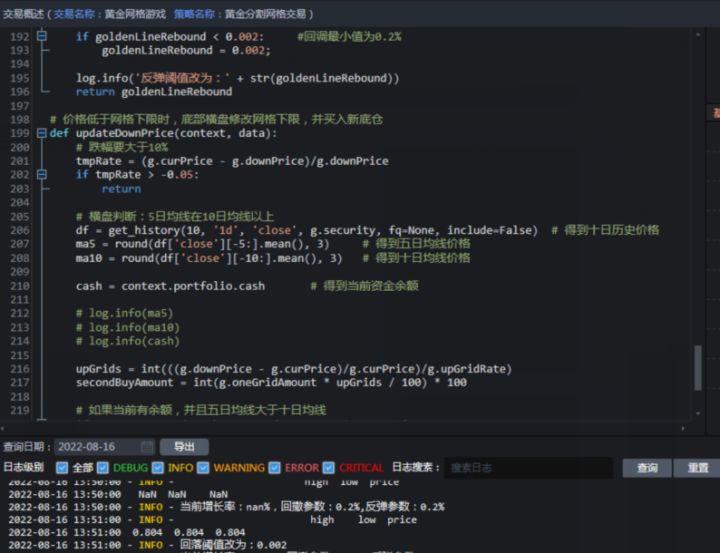Viewport: 720px width, 553px height.
Task: Open the calendar picker icon for query date
Action: pos(146,447)
